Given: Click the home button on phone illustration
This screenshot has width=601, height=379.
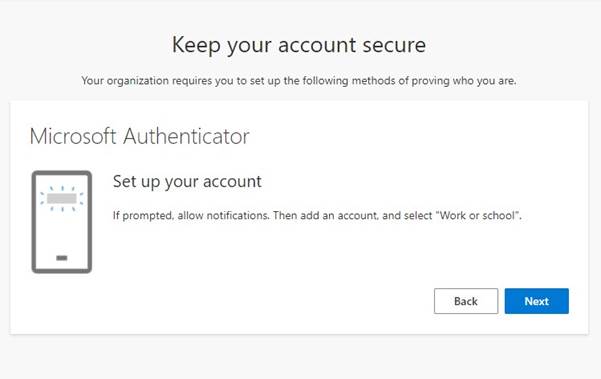Looking at the screenshot, I should pos(62,258).
